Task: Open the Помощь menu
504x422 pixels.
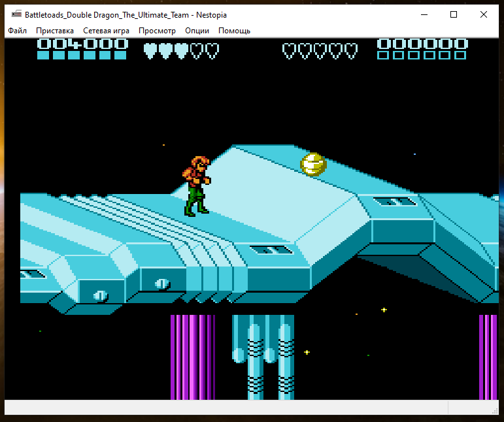Action: 234,31
